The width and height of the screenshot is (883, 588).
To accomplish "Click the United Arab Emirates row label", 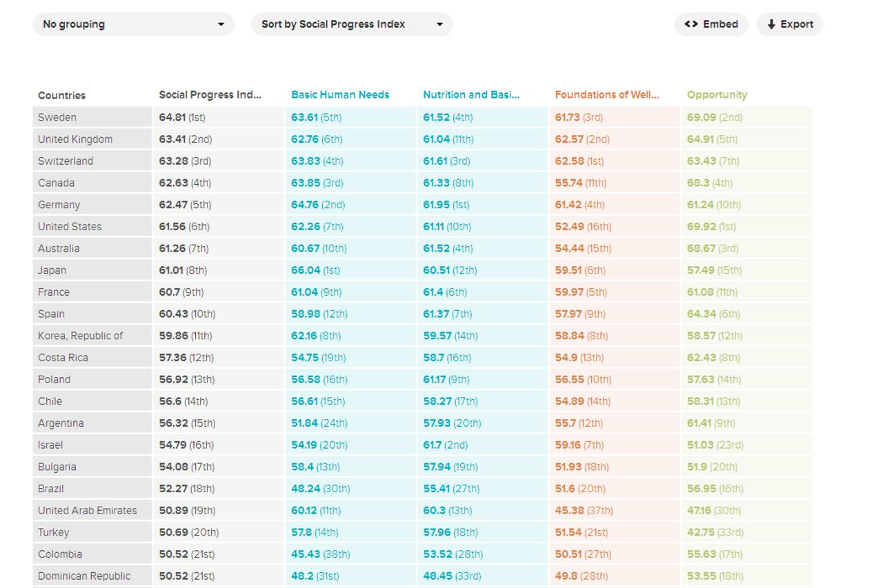I will coord(88,511).
